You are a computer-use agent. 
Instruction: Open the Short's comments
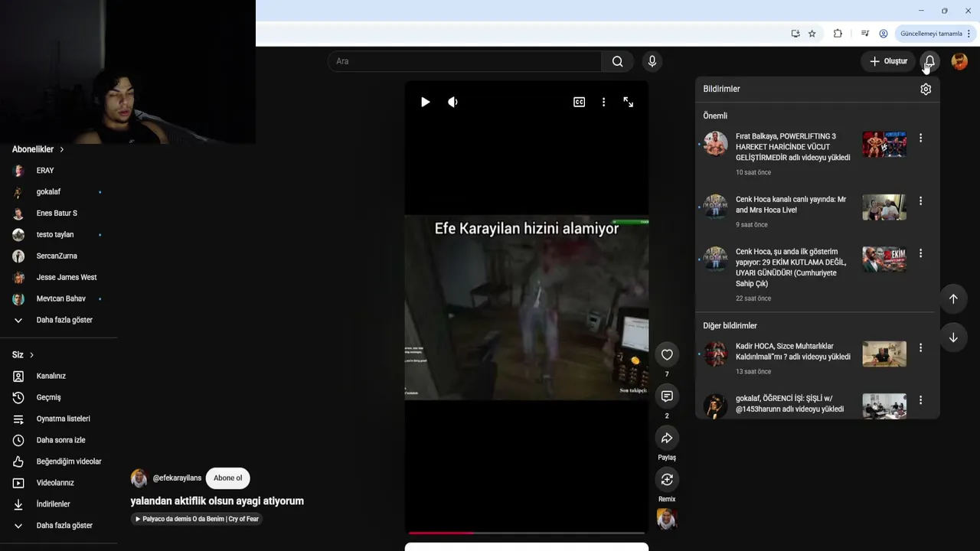pyautogui.click(x=667, y=396)
